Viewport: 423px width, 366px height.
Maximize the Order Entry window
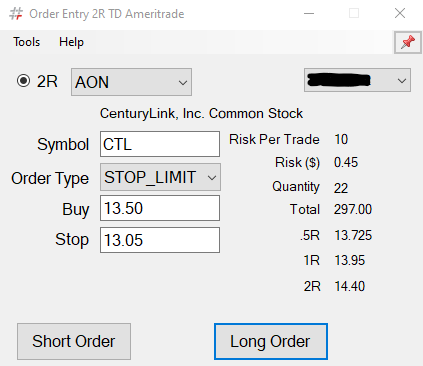tap(354, 14)
